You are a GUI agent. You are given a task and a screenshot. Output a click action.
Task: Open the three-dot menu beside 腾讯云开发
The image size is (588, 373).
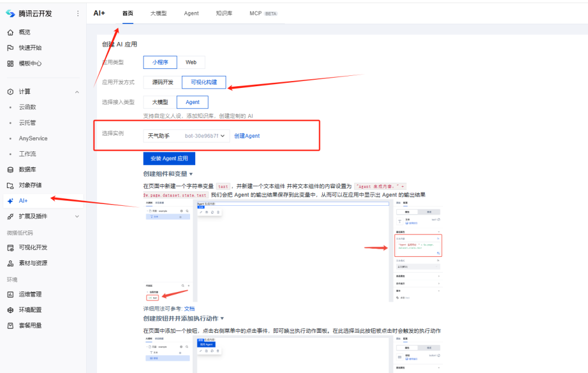tap(78, 14)
